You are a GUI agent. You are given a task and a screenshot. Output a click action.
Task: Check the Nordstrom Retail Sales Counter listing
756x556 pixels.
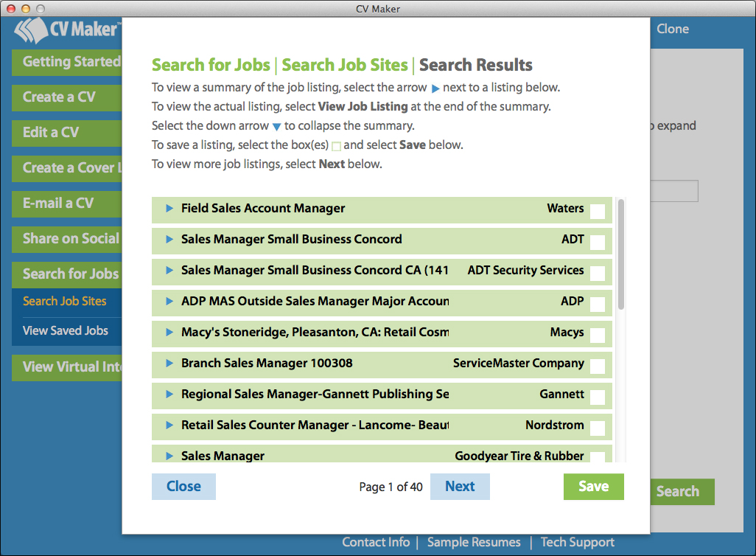(x=597, y=426)
